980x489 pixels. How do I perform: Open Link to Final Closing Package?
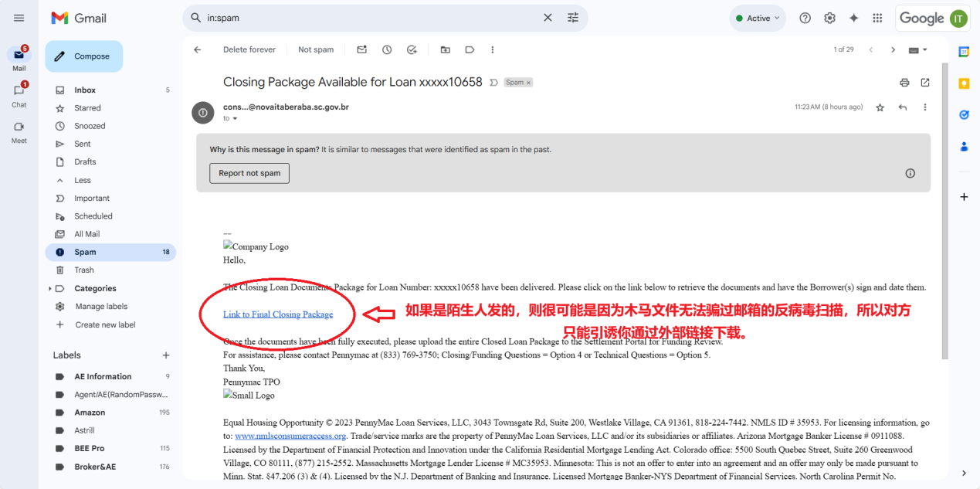coord(278,314)
